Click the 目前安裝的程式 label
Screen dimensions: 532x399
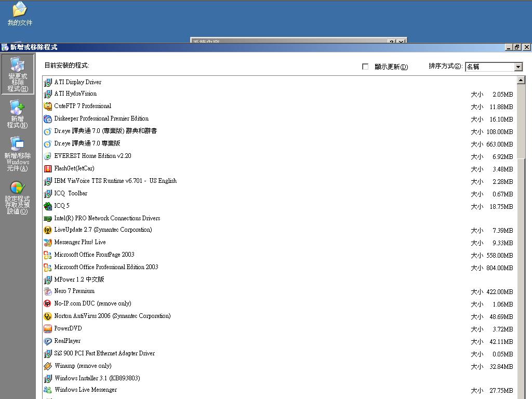(x=67, y=65)
